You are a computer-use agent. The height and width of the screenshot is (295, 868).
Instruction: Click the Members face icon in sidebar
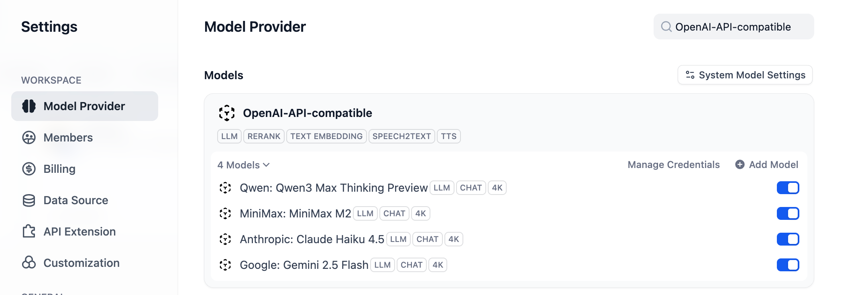click(29, 137)
